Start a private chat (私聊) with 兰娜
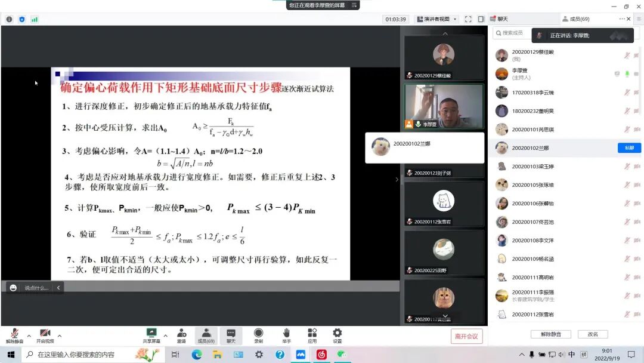644x363 pixels. coord(629,147)
